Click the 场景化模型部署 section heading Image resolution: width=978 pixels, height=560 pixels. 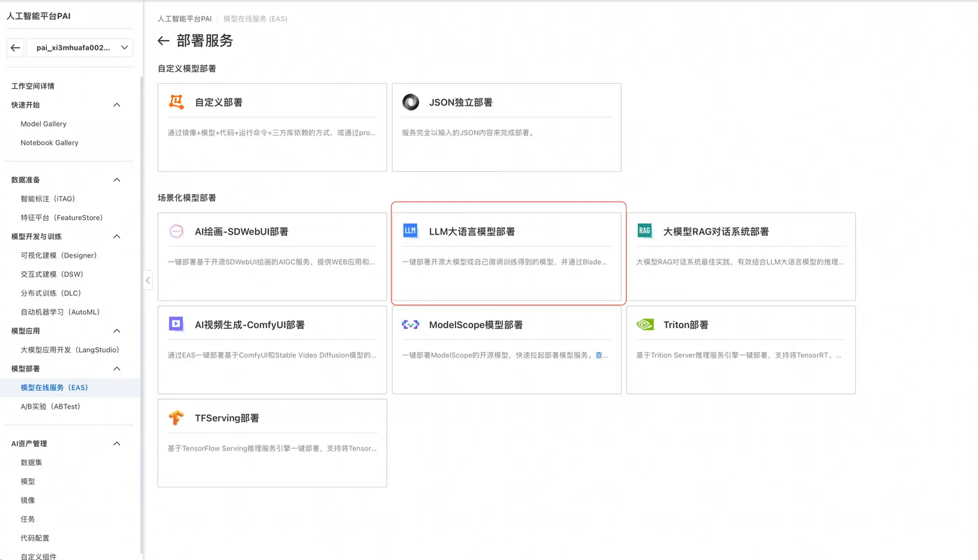click(187, 198)
